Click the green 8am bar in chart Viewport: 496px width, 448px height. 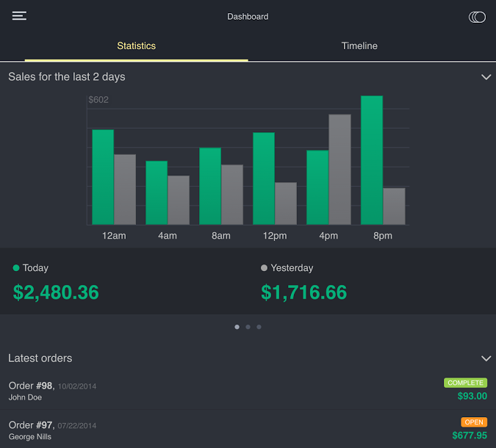(x=210, y=187)
